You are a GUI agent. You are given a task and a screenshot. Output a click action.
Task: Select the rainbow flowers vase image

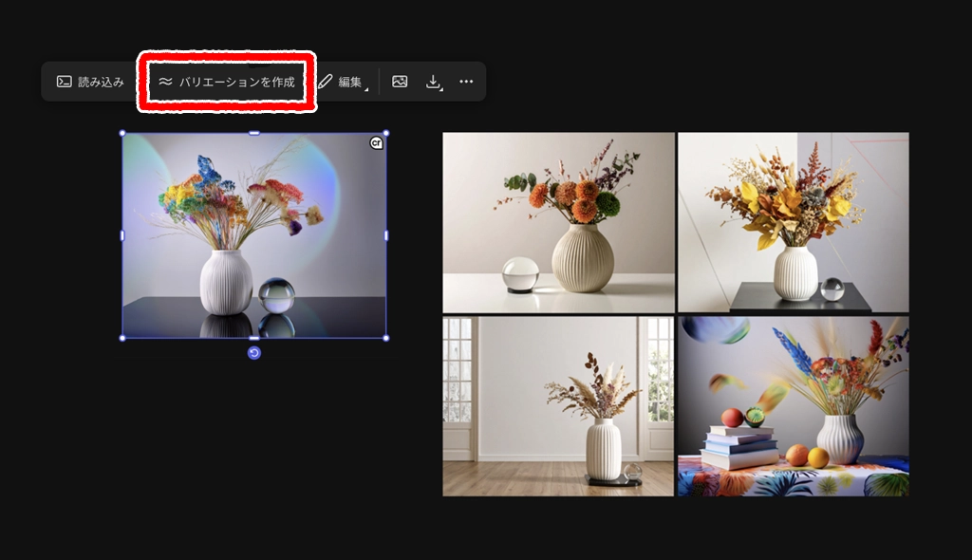coord(254,235)
